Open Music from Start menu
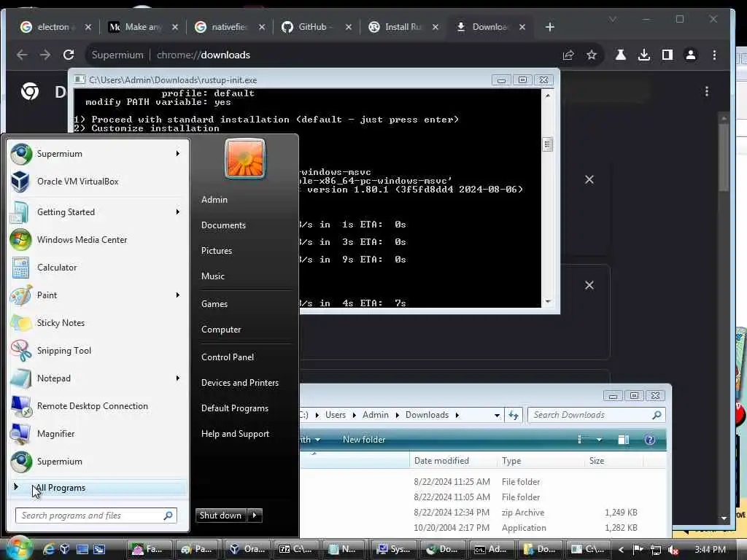 pyautogui.click(x=213, y=276)
